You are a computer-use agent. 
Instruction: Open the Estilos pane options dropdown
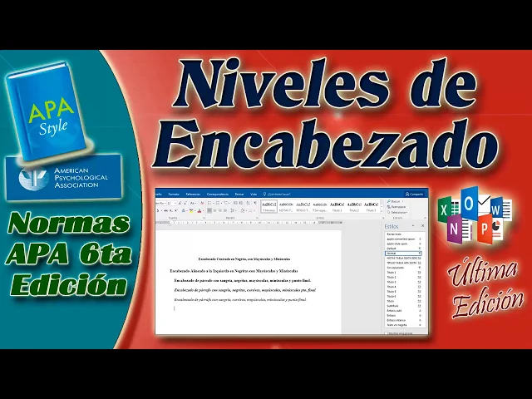point(413,226)
